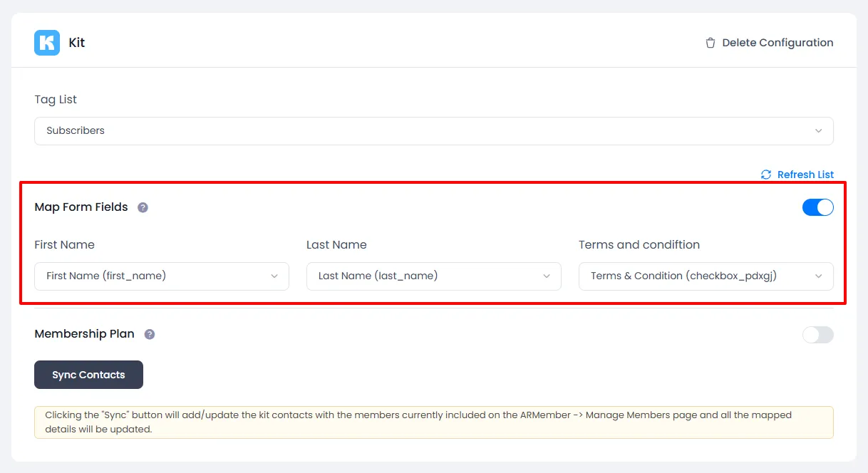
Task: Click the trash icon beside Delete Configuration
Action: point(710,43)
